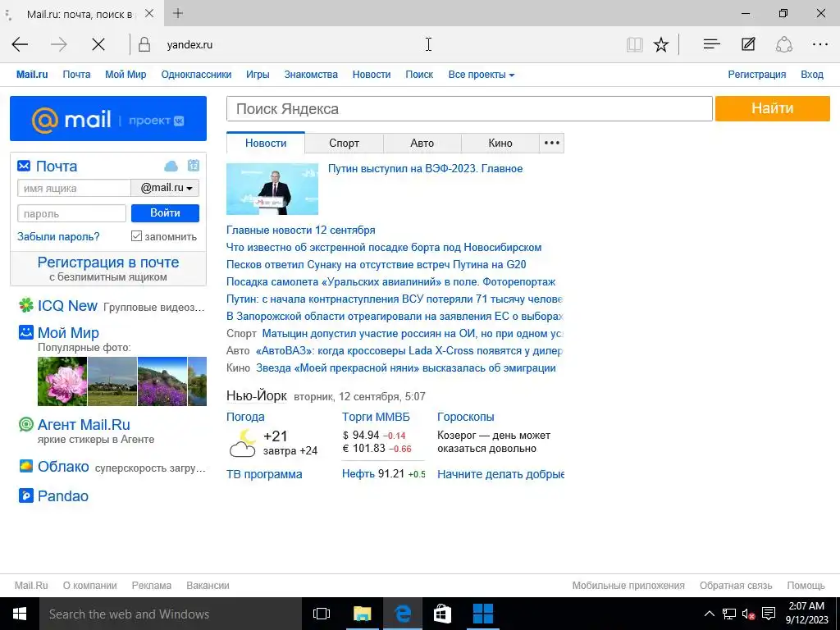Click the volume icon in system tray
Viewport: 840px width, 630px height.
pyautogui.click(x=748, y=614)
